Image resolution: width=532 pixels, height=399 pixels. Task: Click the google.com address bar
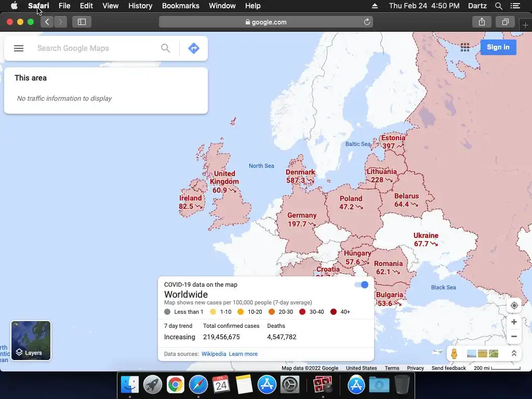click(x=266, y=22)
